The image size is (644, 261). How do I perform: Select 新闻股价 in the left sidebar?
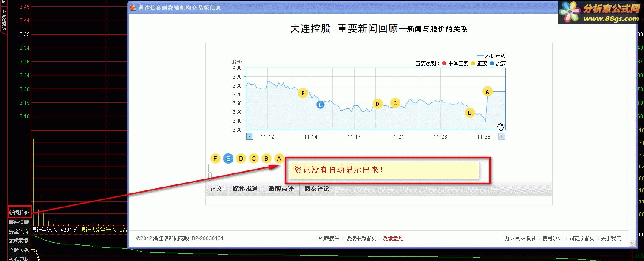19,213
